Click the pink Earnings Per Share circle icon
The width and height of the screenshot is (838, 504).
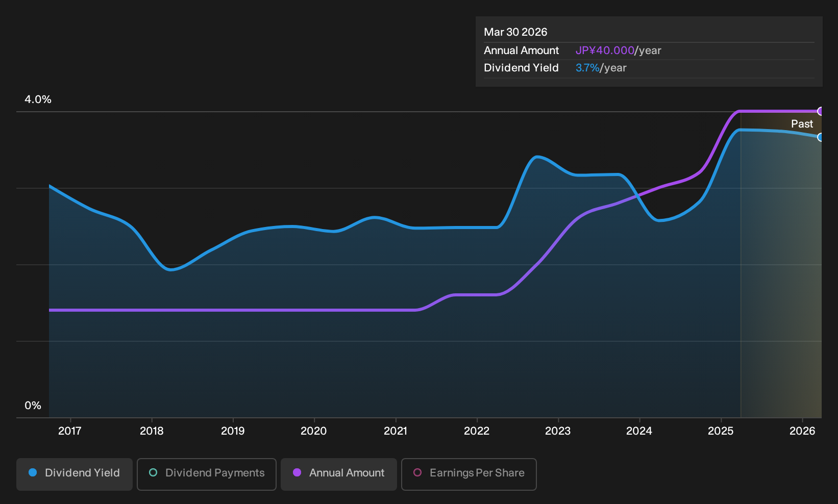pyautogui.click(x=417, y=472)
